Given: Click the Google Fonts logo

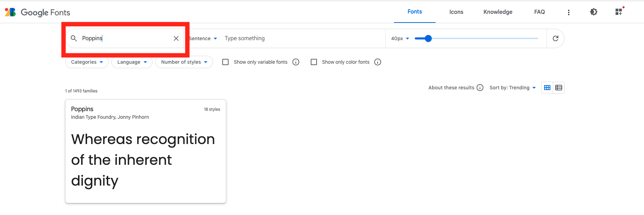Looking at the screenshot, I should 37,12.
